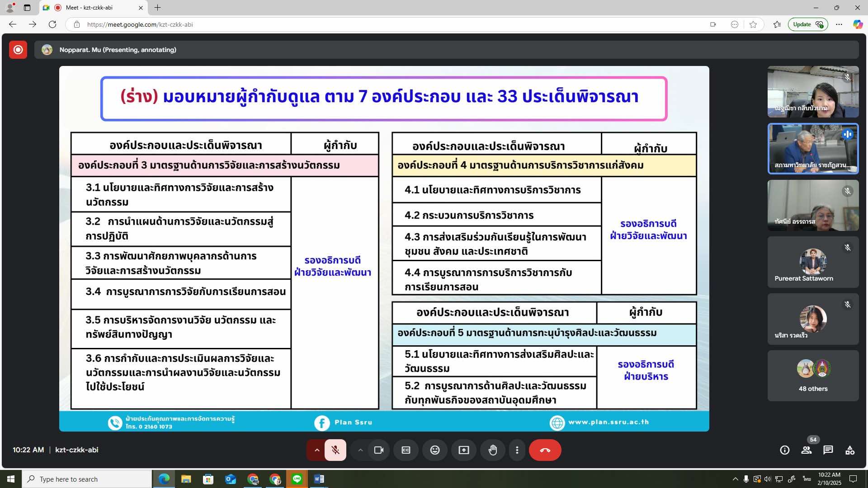Open meeting details info icon
This screenshot has width=868, height=488.
[x=785, y=450]
